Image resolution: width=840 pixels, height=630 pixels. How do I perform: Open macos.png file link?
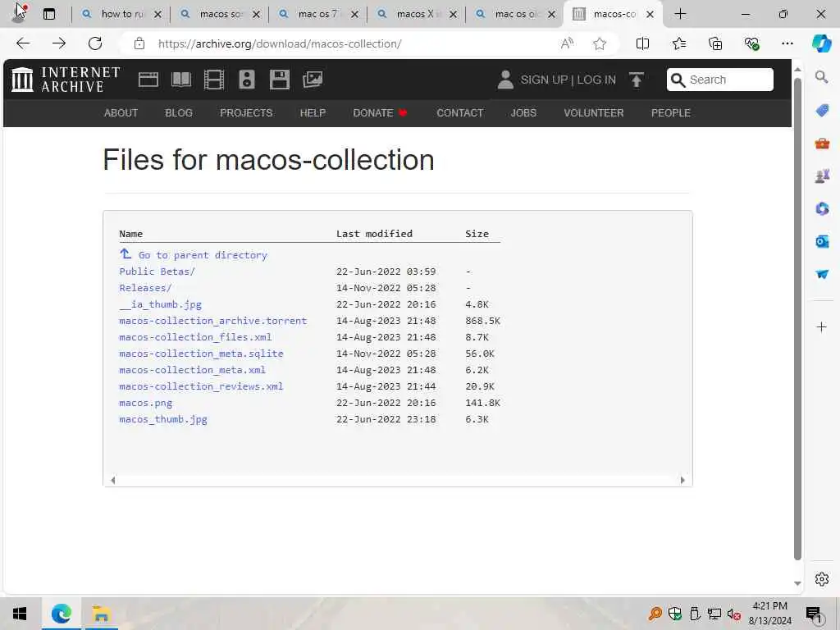click(146, 403)
